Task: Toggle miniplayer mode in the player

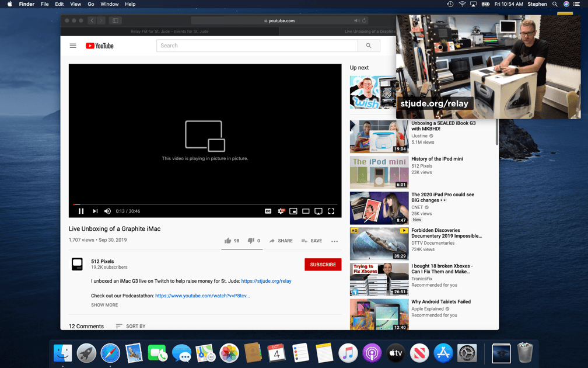Action: point(293,211)
